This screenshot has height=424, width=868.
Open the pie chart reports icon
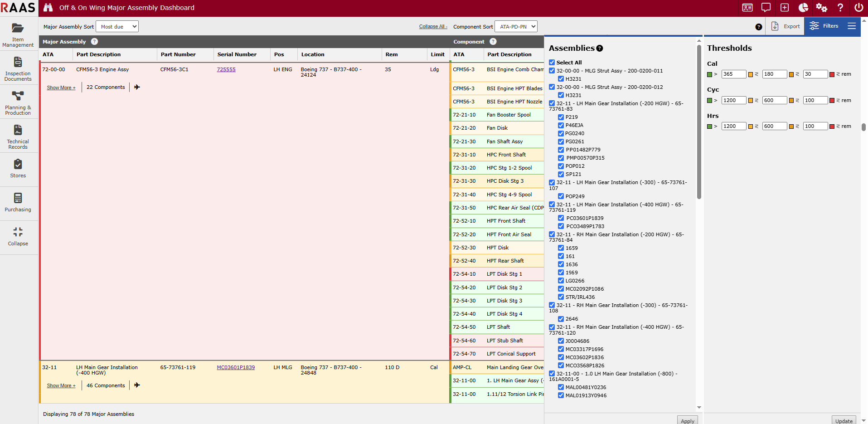(803, 8)
